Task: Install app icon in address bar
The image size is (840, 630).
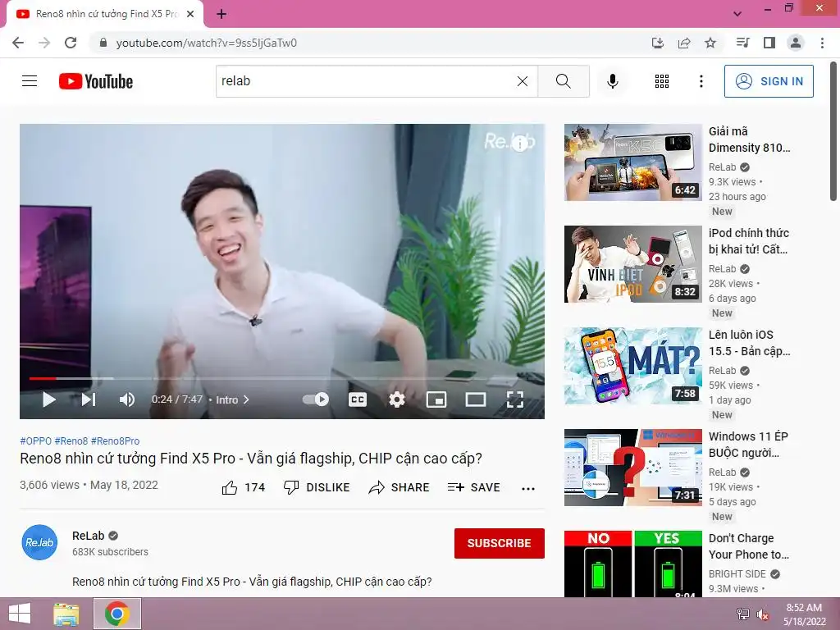Action: tap(657, 43)
